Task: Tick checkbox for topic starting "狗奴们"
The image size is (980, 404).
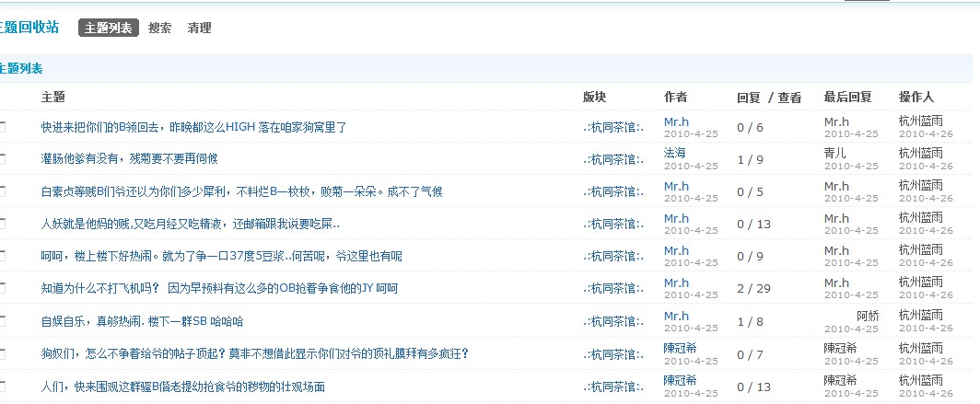Action: click(x=3, y=353)
